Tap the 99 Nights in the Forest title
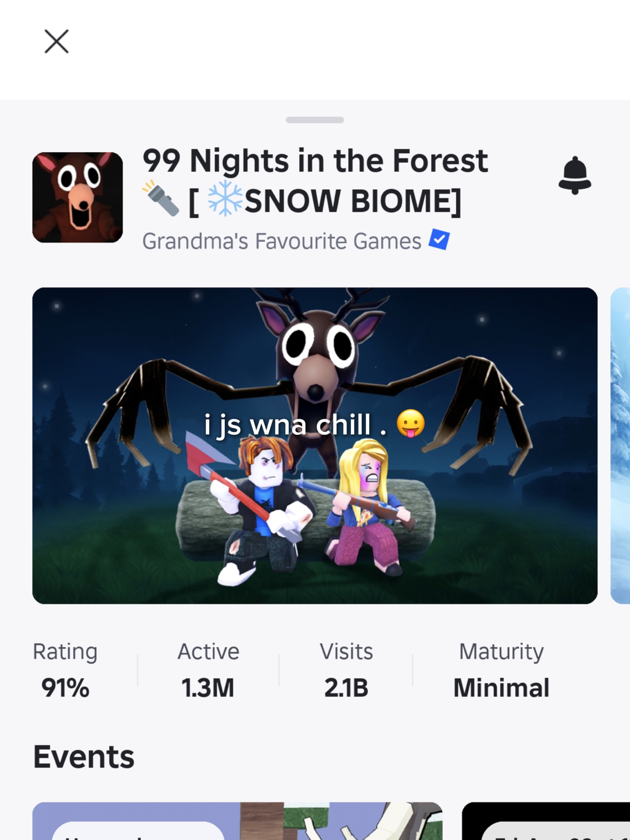Image resolution: width=630 pixels, height=840 pixels. [315, 161]
